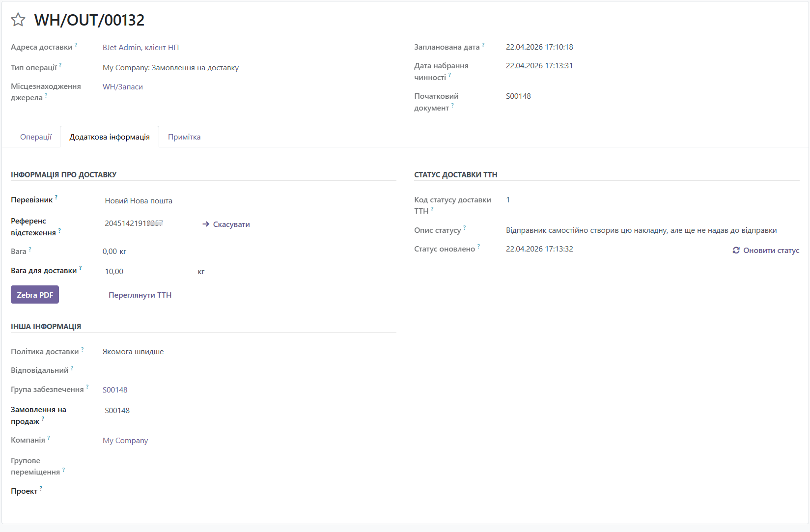
Task: Follow the My Company link
Action: point(125,441)
